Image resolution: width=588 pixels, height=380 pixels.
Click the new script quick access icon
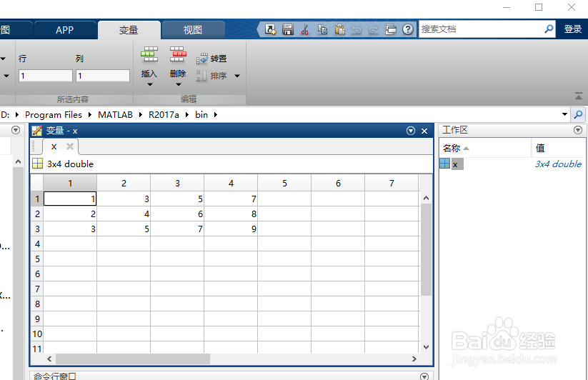(270, 29)
